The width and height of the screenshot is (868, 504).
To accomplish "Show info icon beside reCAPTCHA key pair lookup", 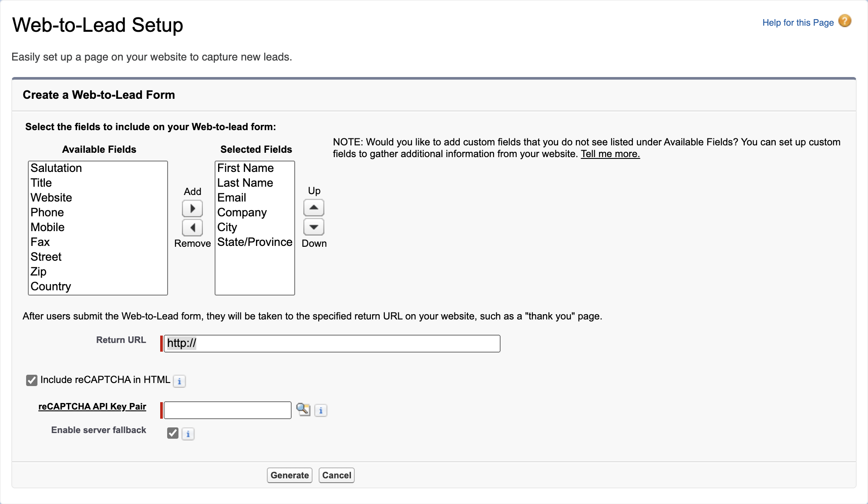I will pyautogui.click(x=321, y=410).
